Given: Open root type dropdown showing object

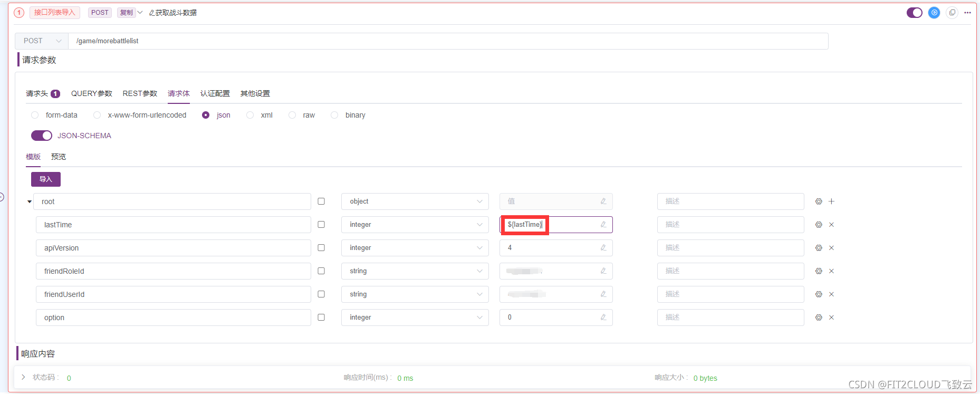Looking at the screenshot, I should [x=415, y=201].
